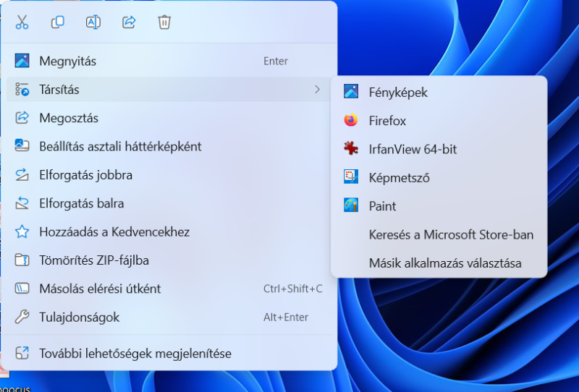Click Hozzáadás a Kedvencekhez

point(169,231)
